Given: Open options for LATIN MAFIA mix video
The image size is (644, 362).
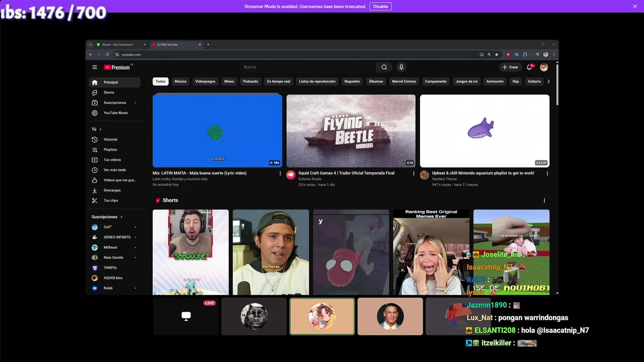Looking at the screenshot, I should pyautogui.click(x=280, y=173).
